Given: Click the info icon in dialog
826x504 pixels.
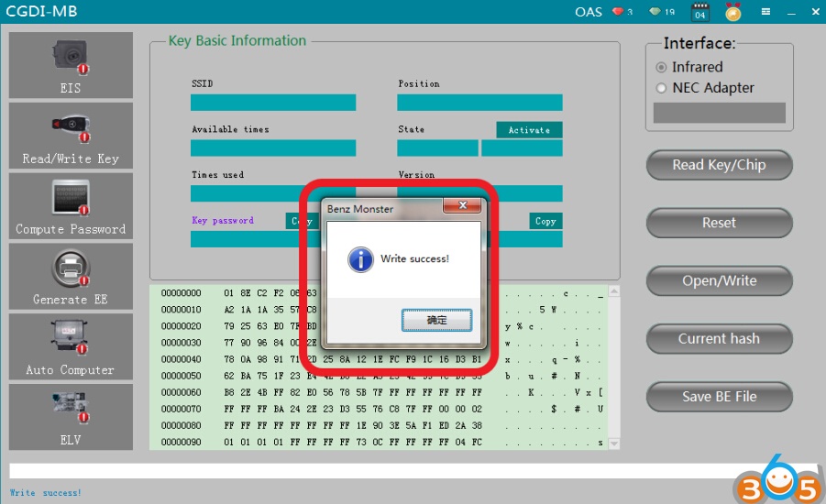Looking at the screenshot, I should coord(361,259).
